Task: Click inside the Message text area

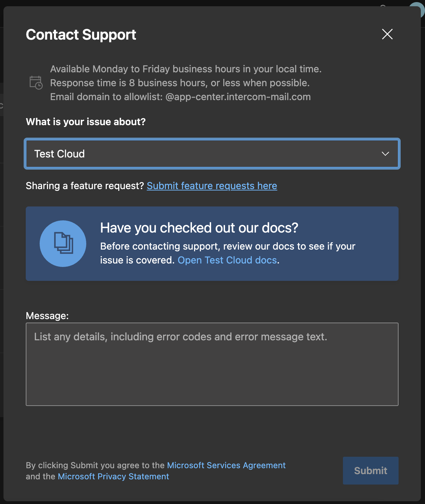Action: pyautogui.click(x=212, y=364)
